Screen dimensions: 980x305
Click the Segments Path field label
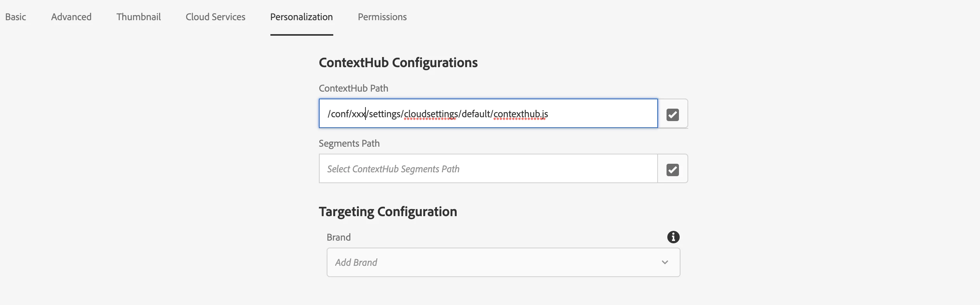pos(349,144)
